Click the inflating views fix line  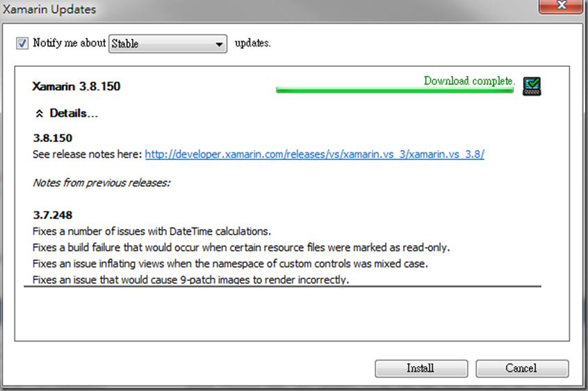[x=230, y=264]
